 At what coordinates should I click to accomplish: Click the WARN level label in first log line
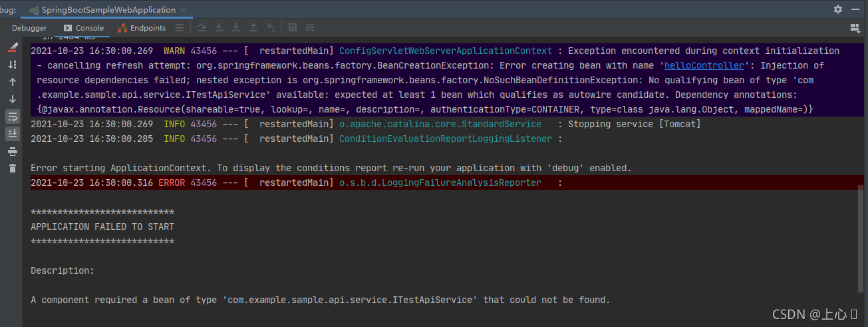174,51
